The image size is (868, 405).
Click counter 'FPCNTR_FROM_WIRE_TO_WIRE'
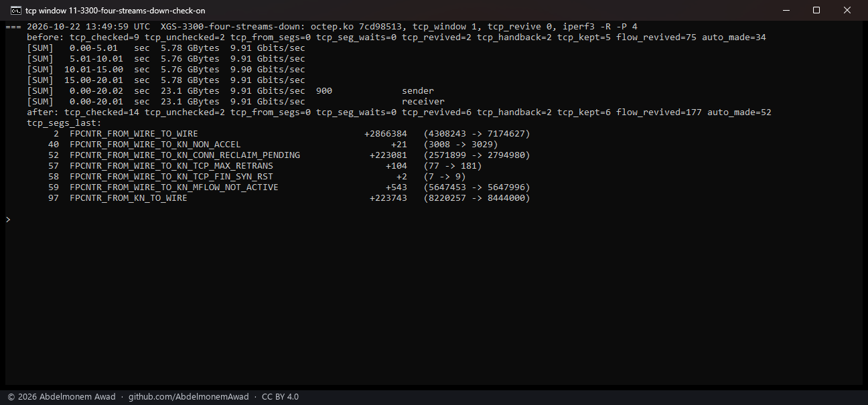click(x=134, y=134)
